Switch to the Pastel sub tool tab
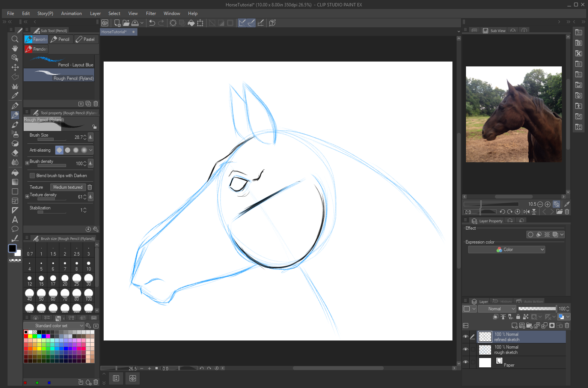The height and width of the screenshot is (388, 588). point(85,39)
